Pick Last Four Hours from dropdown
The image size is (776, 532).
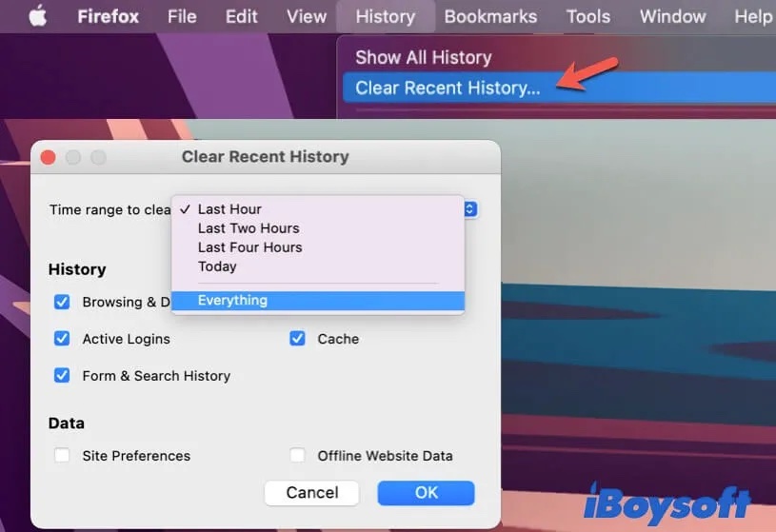pyautogui.click(x=249, y=247)
